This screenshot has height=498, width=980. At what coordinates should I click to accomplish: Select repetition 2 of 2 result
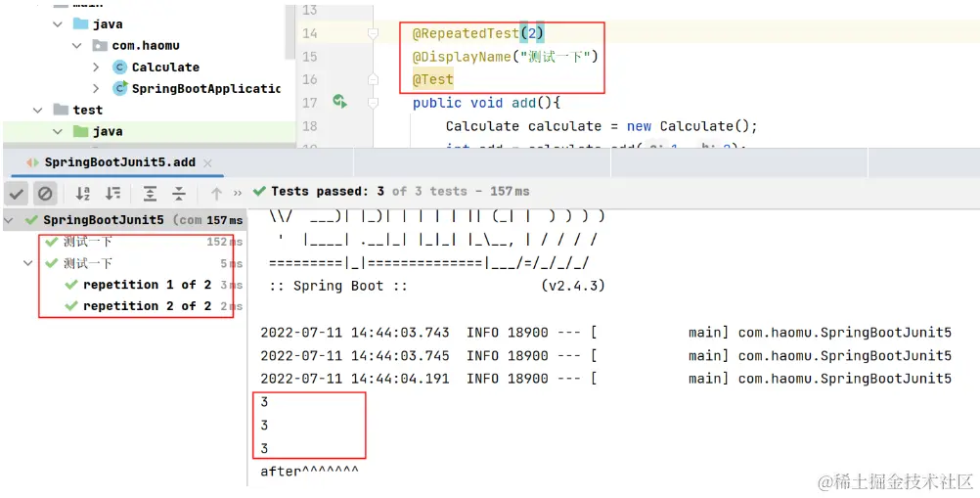point(147,306)
